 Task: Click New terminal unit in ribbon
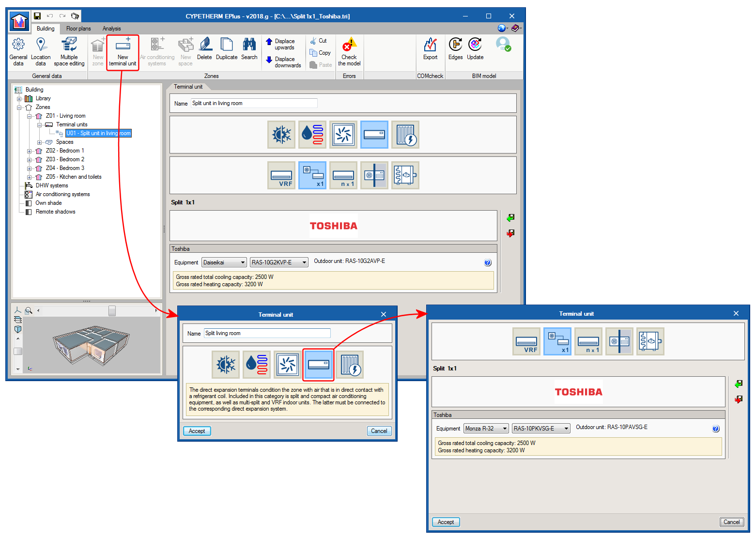pos(123,52)
